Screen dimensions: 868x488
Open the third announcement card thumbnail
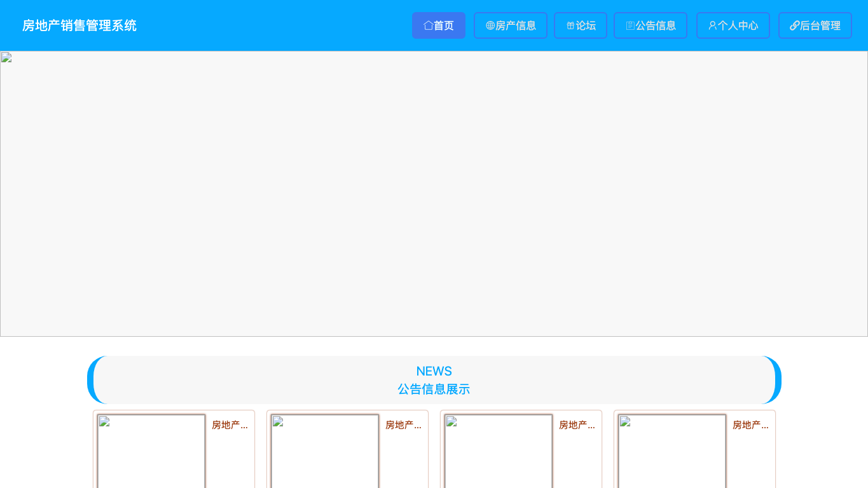click(499, 451)
